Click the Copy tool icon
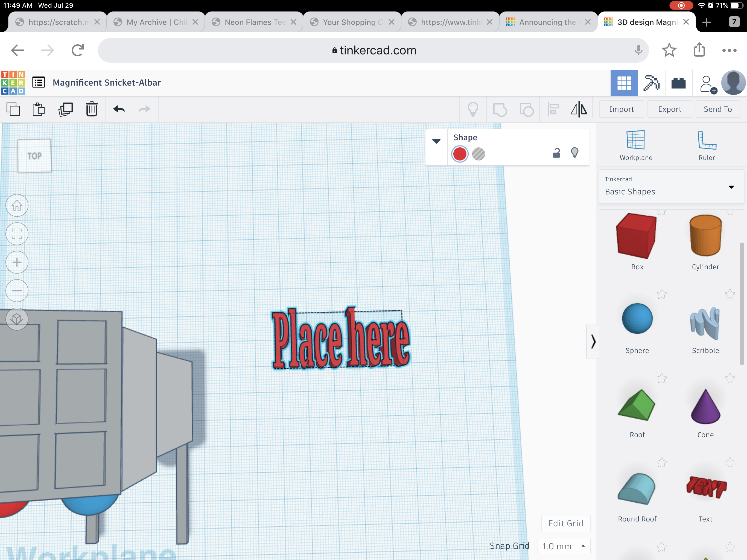The height and width of the screenshot is (560, 747). (x=13, y=109)
